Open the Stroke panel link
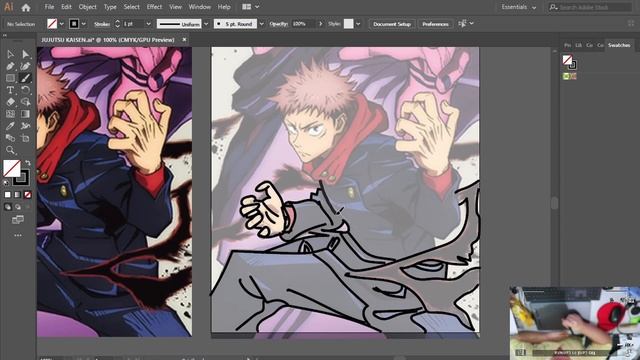 (x=102, y=24)
